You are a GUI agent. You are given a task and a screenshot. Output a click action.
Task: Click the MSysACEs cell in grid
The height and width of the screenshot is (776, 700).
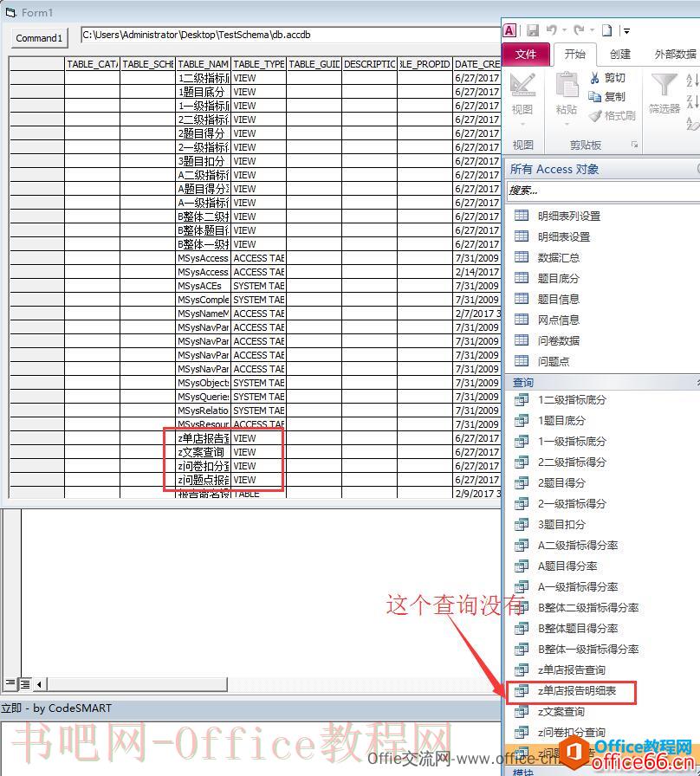(204, 286)
